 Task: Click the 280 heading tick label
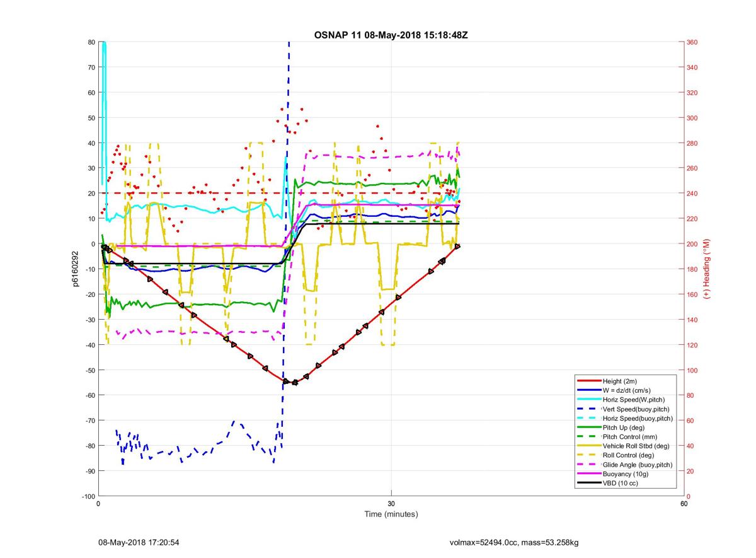[x=693, y=143]
